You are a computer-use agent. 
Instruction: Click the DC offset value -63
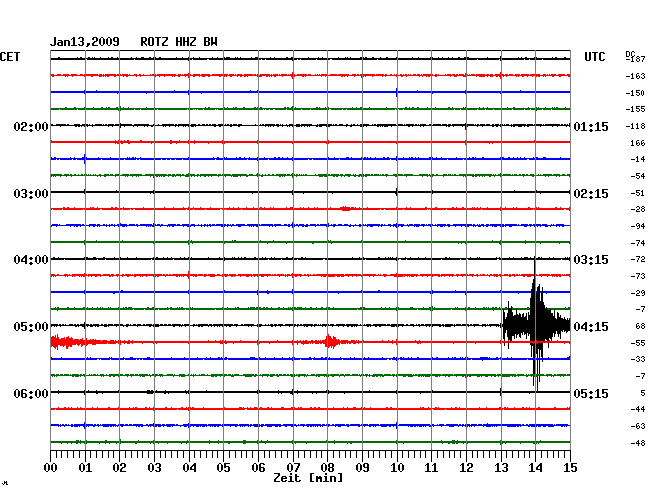[x=638, y=426]
